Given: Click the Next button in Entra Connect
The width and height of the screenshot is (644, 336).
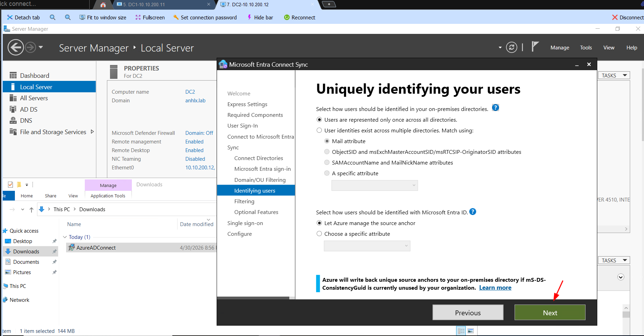Looking at the screenshot, I should [550, 312].
